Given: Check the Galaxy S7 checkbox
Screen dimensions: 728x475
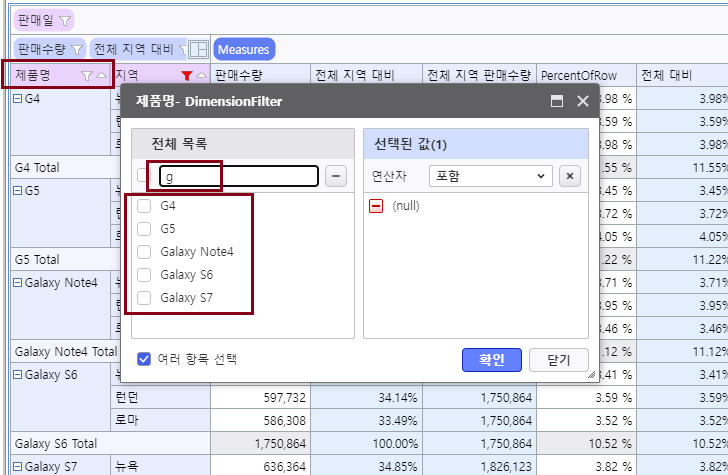Looking at the screenshot, I should [x=144, y=297].
